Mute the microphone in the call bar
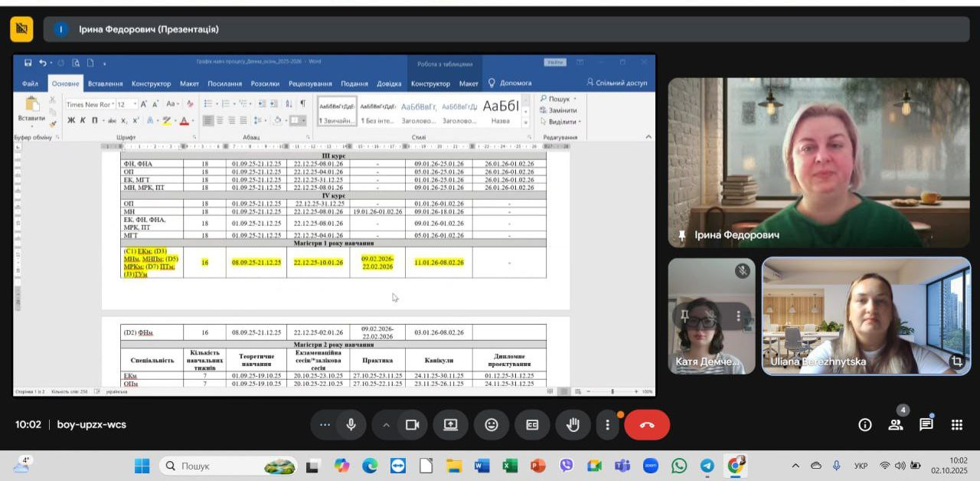This screenshot has width=980, height=481. (351, 425)
